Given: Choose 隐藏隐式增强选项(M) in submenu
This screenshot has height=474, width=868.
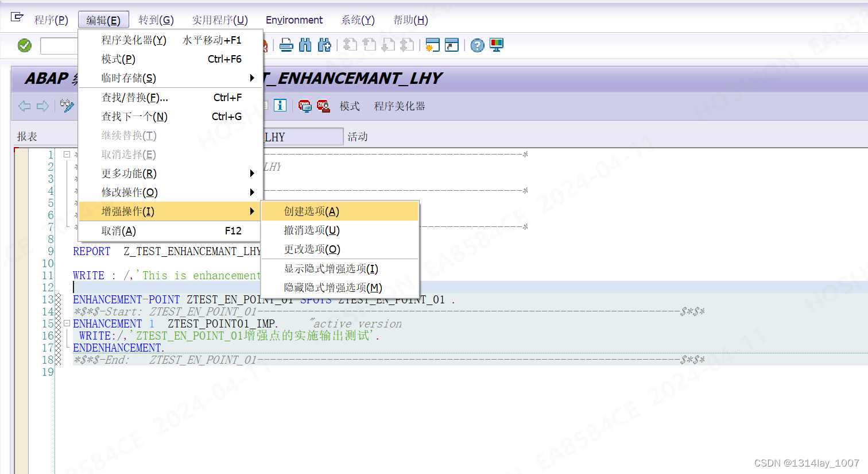Looking at the screenshot, I should pos(340,287).
